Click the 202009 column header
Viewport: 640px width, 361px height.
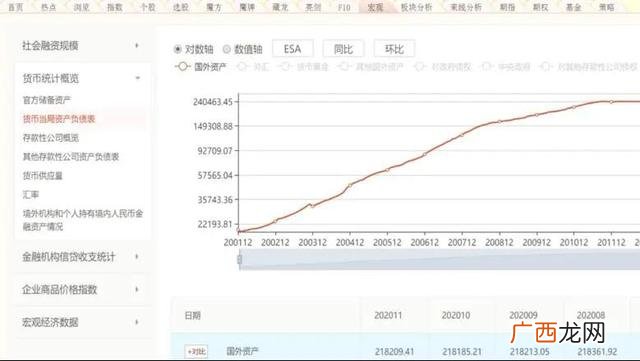[523, 315]
